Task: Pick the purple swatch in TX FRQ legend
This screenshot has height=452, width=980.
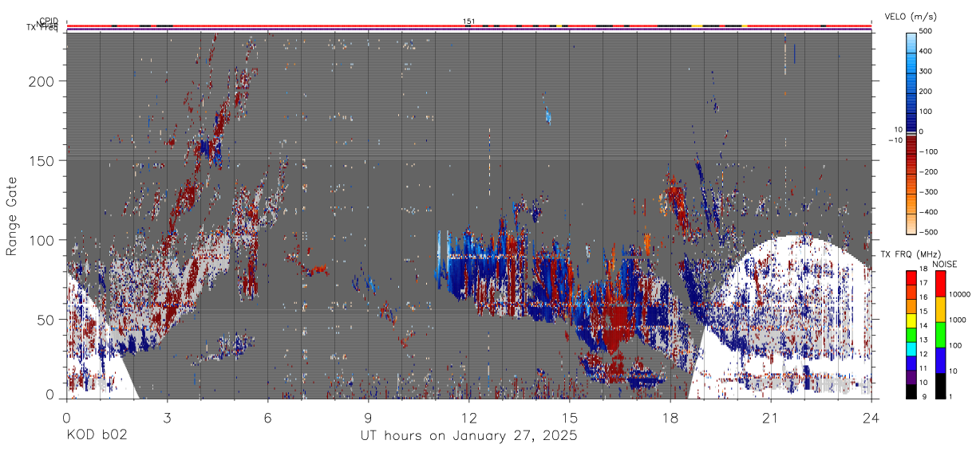Action: point(911,377)
